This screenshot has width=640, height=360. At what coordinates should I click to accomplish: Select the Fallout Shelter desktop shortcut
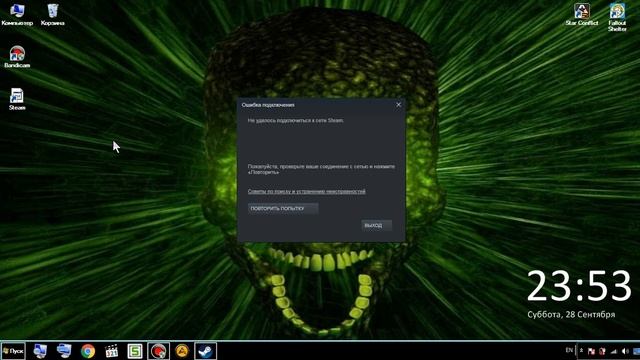pyautogui.click(x=617, y=18)
